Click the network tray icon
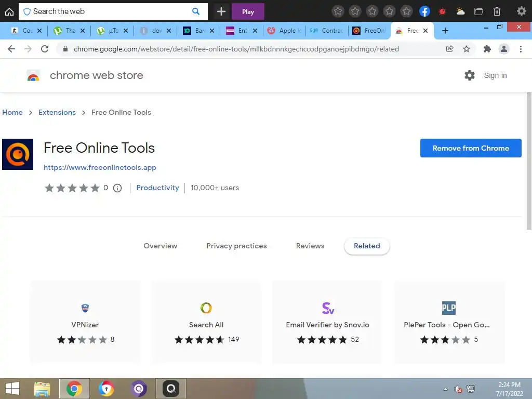 coord(471,389)
